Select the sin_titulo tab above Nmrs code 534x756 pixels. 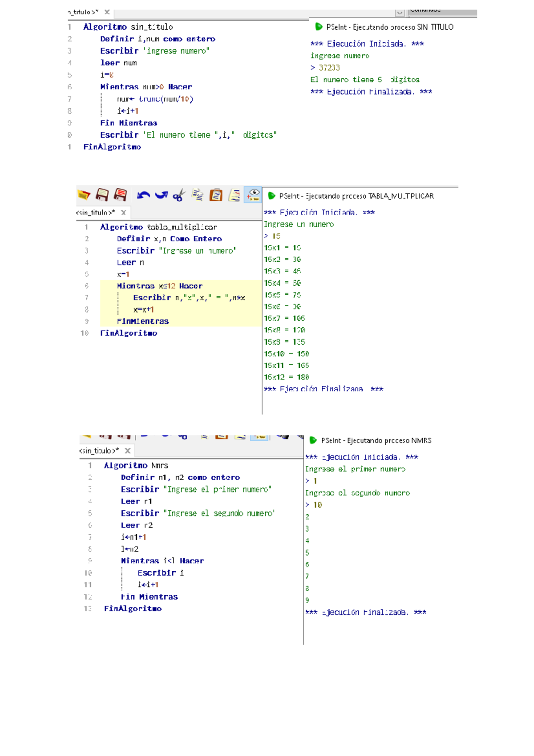click(x=99, y=451)
